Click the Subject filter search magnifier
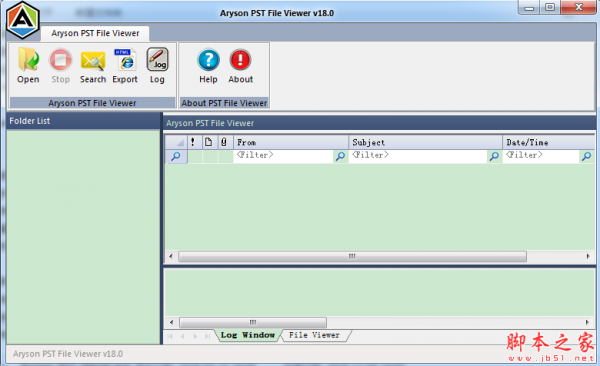This screenshot has height=366, width=600. [494, 156]
